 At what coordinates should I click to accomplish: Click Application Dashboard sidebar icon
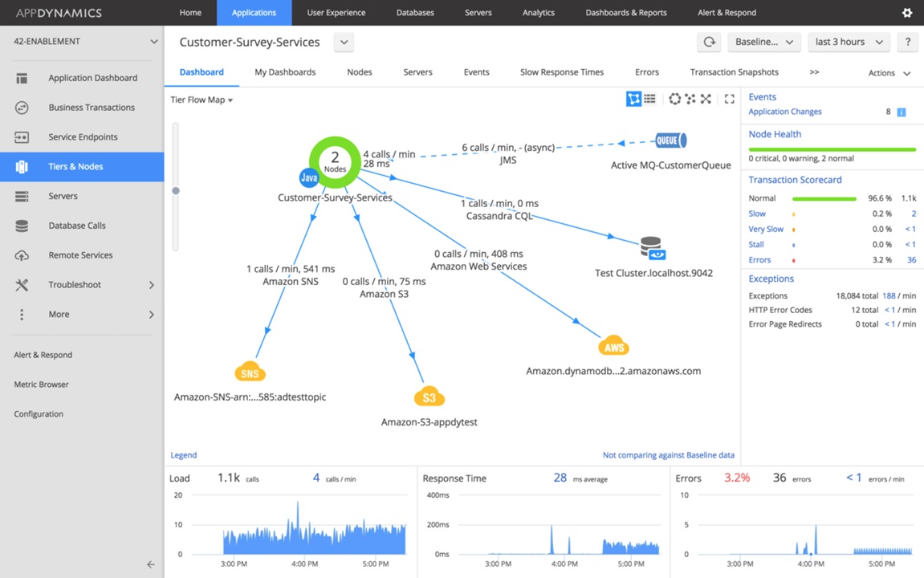click(x=22, y=78)
